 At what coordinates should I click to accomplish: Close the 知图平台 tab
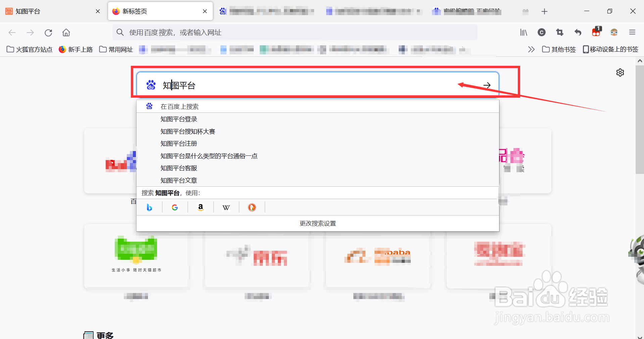pos(98,11)
